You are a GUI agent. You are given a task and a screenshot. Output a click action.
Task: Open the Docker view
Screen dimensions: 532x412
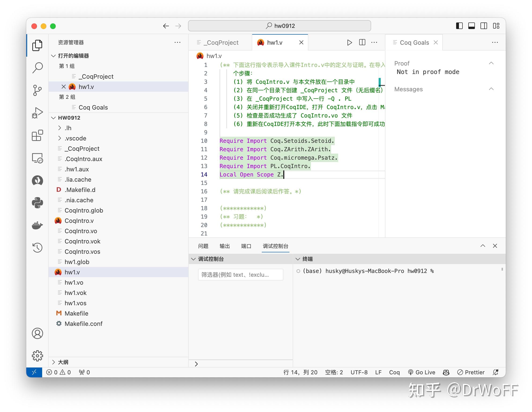37,225
